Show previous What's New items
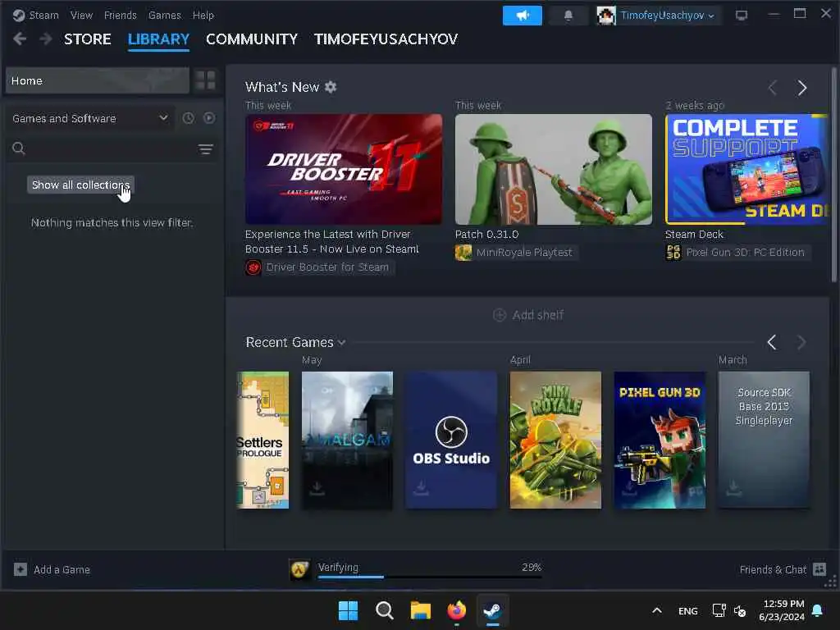Screen dimensions: 840x630 pos(773,88)
